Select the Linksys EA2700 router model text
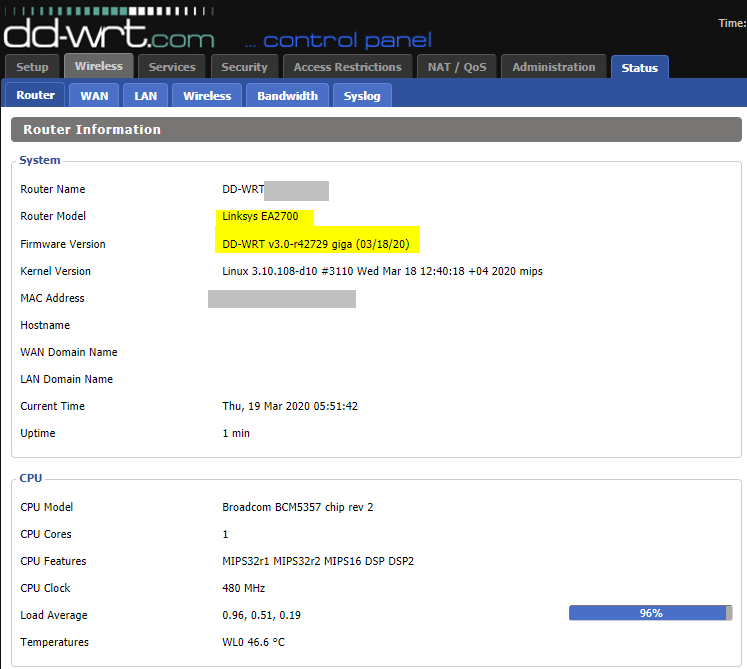 coord(260,216)
